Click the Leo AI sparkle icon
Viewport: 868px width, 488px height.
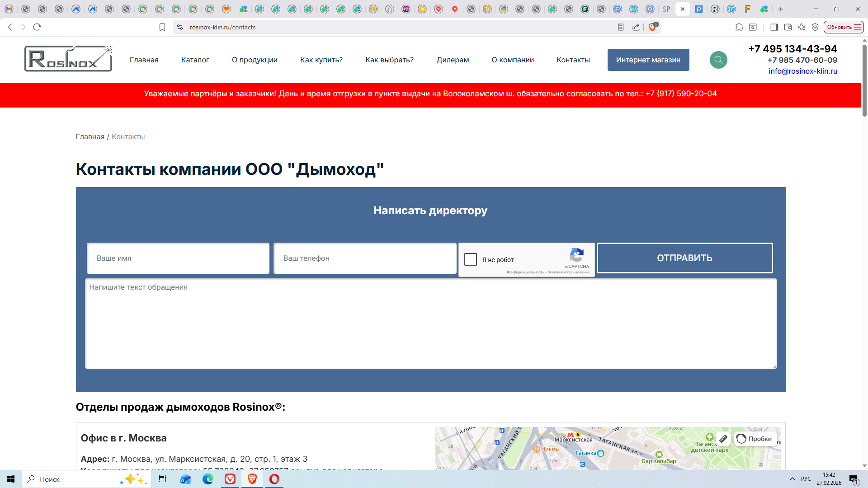(x=802, y=27)
